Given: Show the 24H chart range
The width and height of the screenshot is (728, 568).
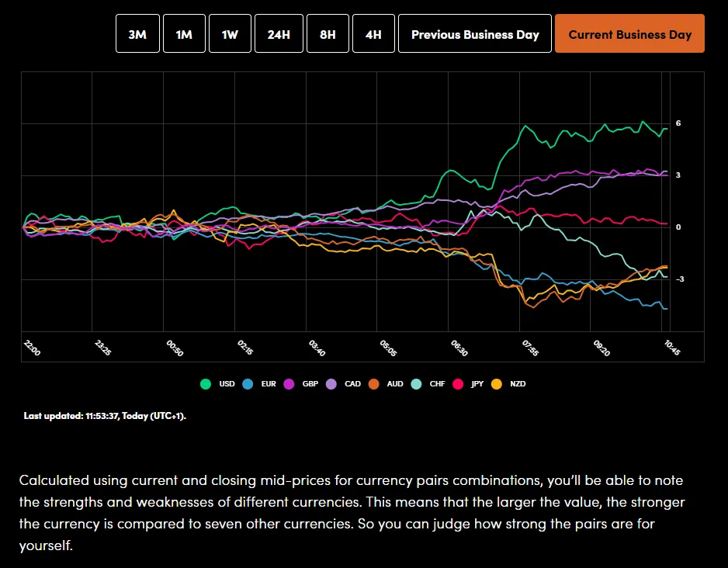Looking at the screenshot, I should (x=279, y=34).
